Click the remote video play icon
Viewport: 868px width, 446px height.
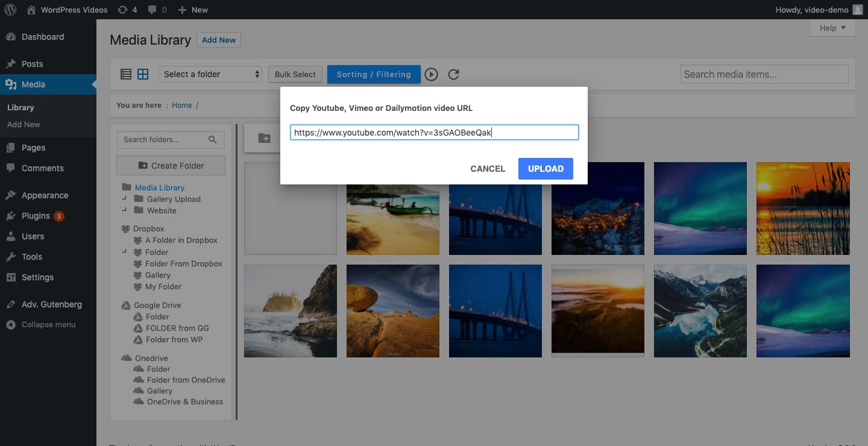click(x=431, y=74)
